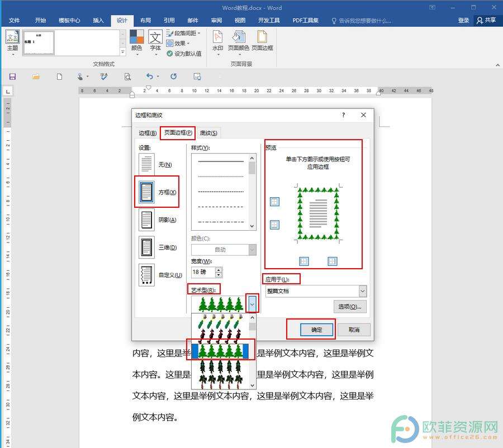503x448 pixels.
Task: Click the 登录 sign-in link
Action: click(x=463, y=21)
